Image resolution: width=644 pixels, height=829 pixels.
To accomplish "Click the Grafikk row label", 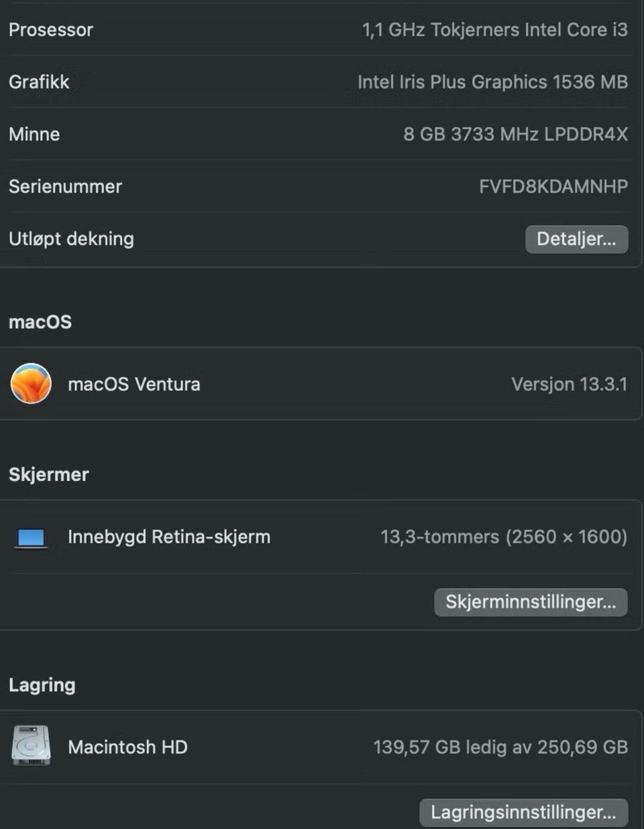I will (x=39, y=82).
